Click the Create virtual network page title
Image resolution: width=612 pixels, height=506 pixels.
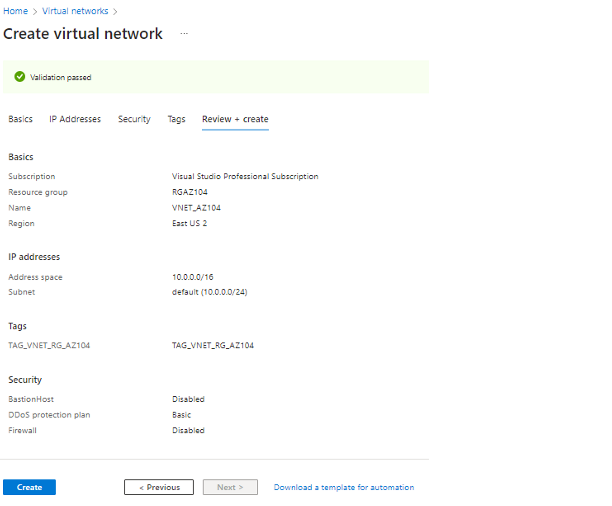coord(83,34)
